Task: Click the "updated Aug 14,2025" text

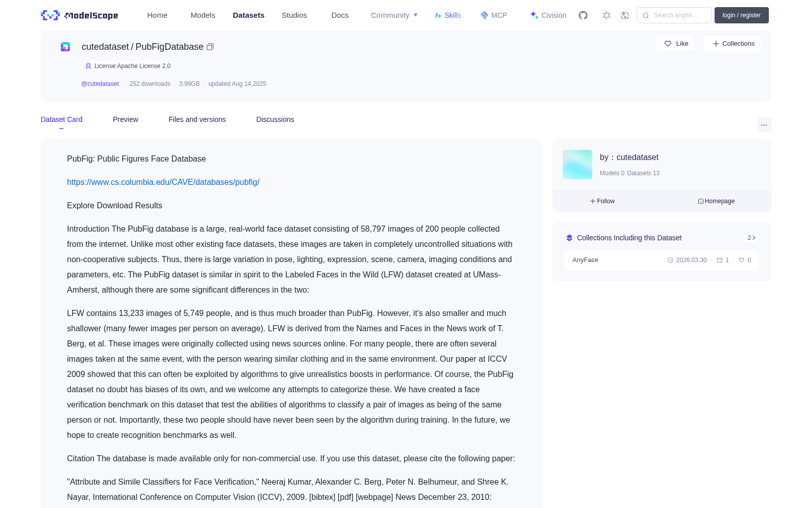Action: 237,84
